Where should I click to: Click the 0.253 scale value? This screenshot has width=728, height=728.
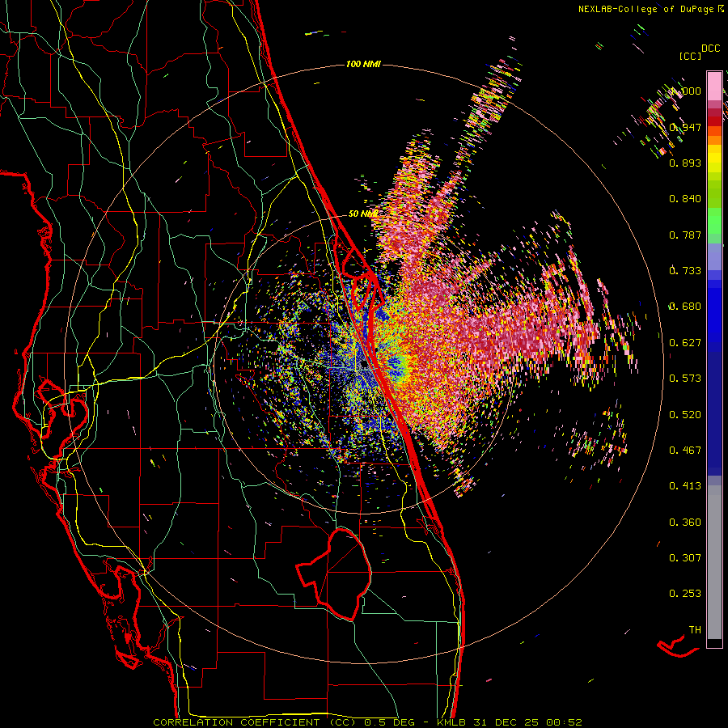(x=685, y=594)
